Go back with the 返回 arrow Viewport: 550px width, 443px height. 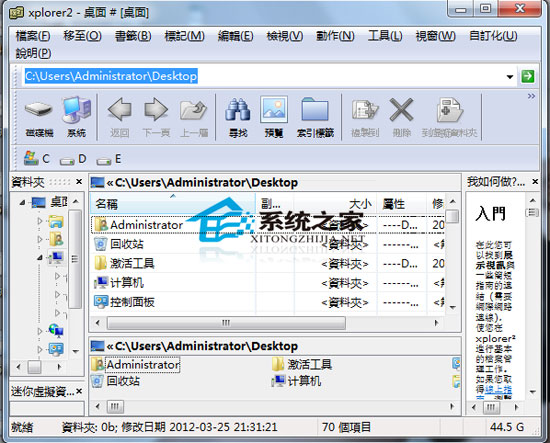coord(120,117)
